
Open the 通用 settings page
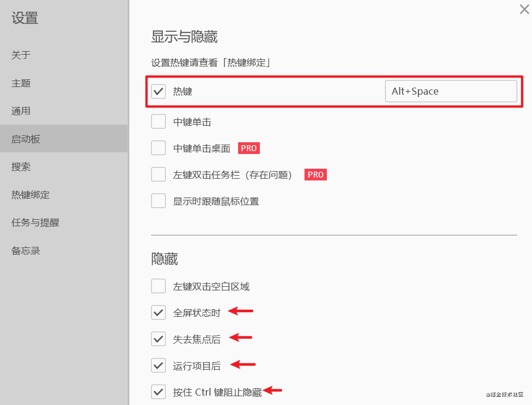21,111
